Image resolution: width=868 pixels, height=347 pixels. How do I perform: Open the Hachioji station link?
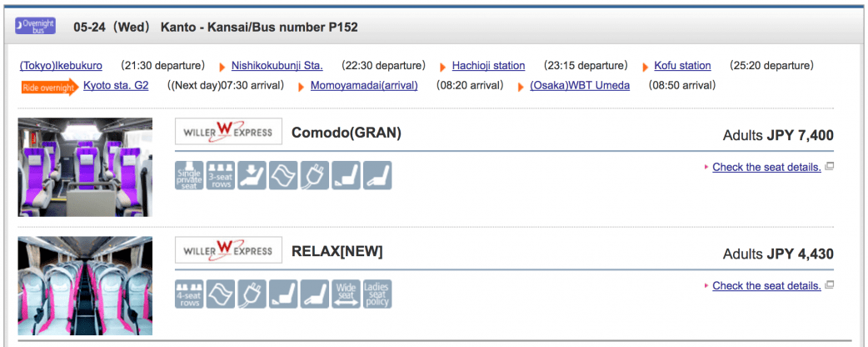point(488,65)
